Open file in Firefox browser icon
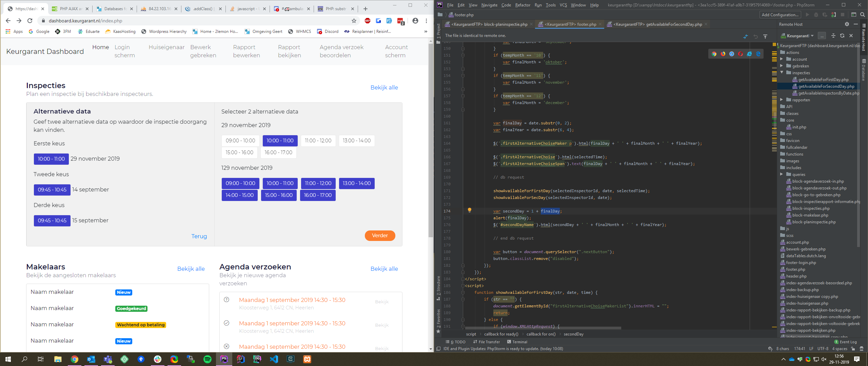Viewport: 868px width, 366px height. coord(723,54)
